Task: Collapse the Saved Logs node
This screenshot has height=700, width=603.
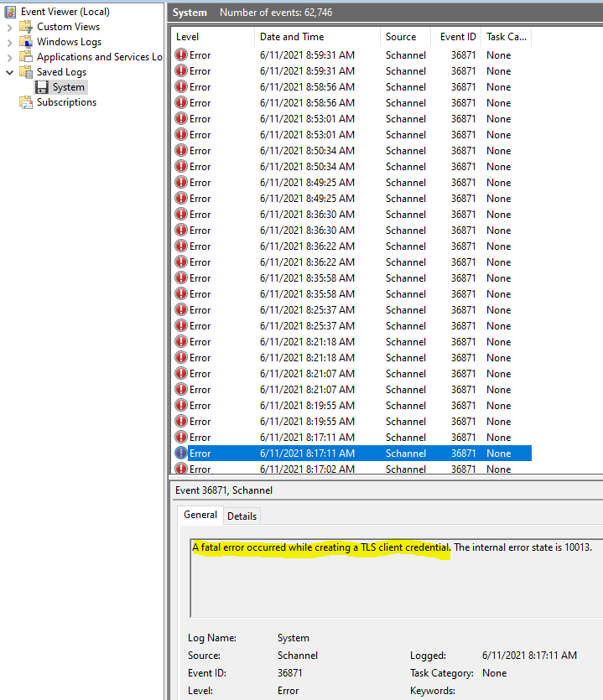Action: pyautogui.click(x=10, y=72)
